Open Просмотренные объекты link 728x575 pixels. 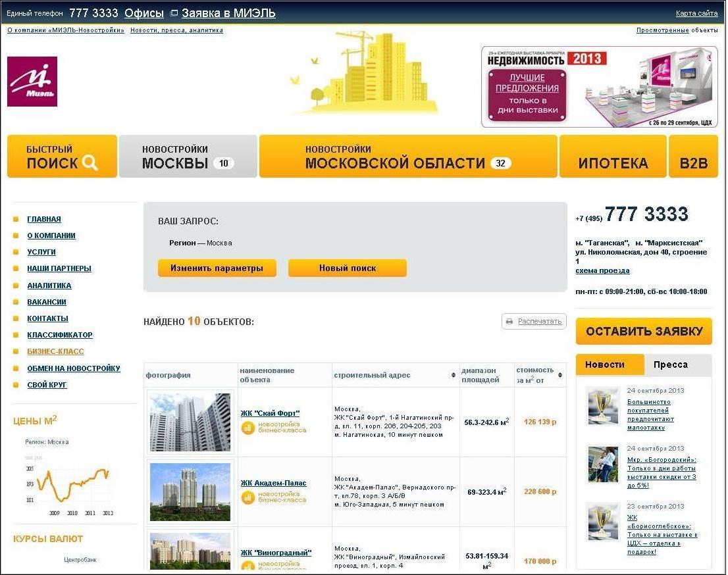[677, 30]
